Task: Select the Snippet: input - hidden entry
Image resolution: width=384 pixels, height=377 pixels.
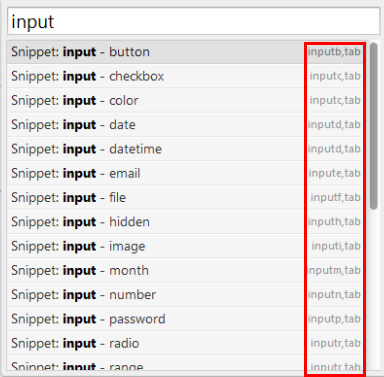Action: (187, 222)
